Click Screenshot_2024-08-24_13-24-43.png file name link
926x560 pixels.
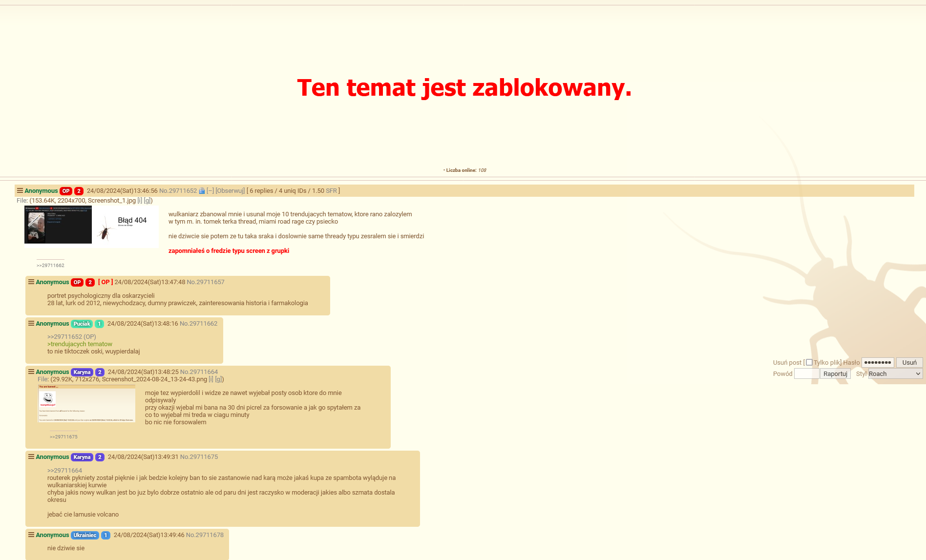[154, 379]
